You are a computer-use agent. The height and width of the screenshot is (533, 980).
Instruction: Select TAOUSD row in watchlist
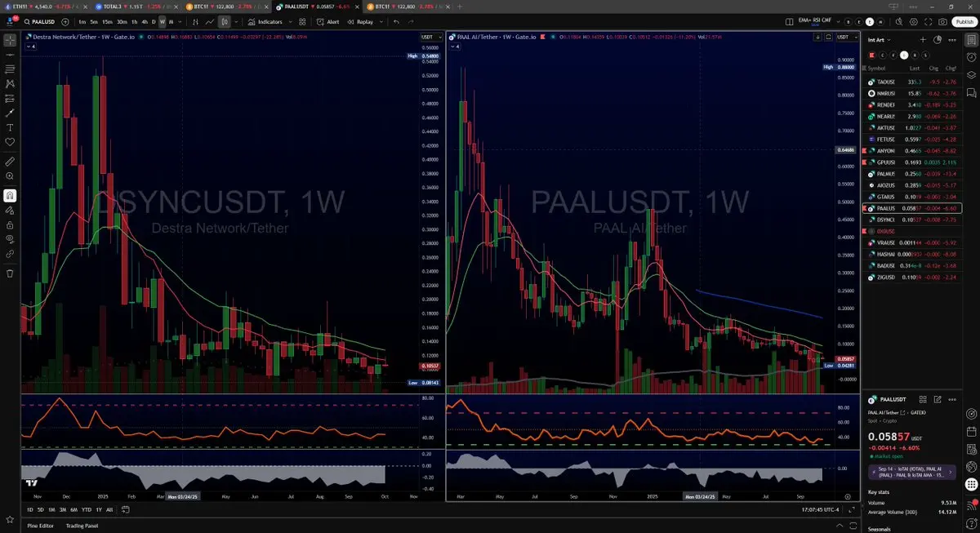click(x=911, y=82)
